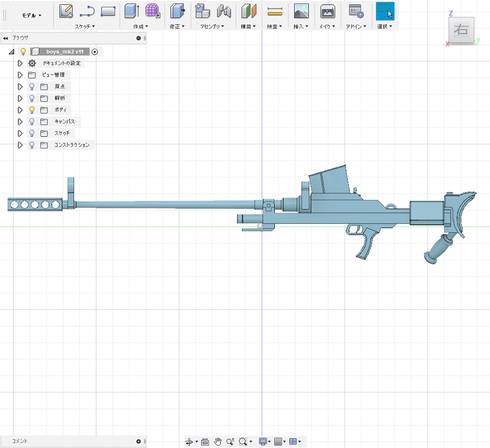This screenshot has width=490, height=448.
Task: Click the Create Form purple icon
Action: [x=153, y=10]
